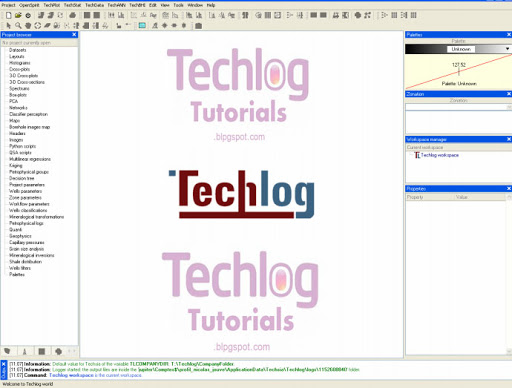Select Multilinear regressions item

(30, 159)
